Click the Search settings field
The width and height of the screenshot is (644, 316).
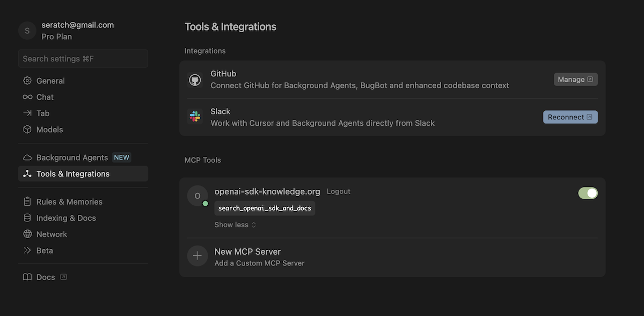pos(83,58)
